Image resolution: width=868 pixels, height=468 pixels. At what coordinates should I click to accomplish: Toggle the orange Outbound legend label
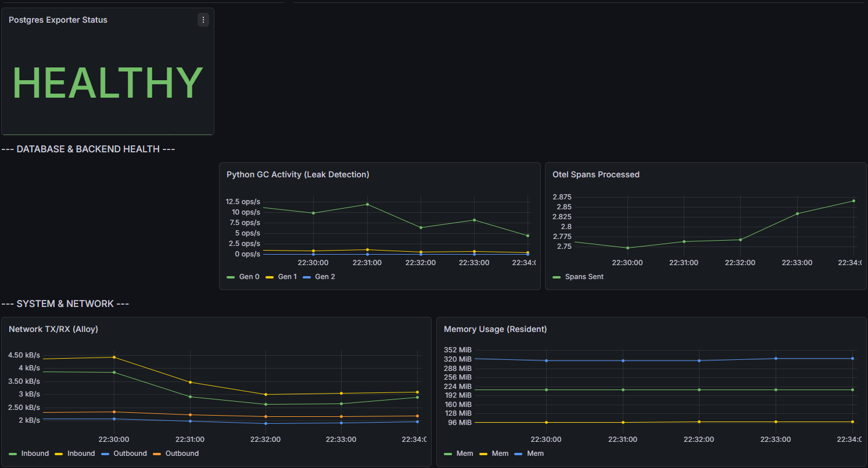click(182, 453)
